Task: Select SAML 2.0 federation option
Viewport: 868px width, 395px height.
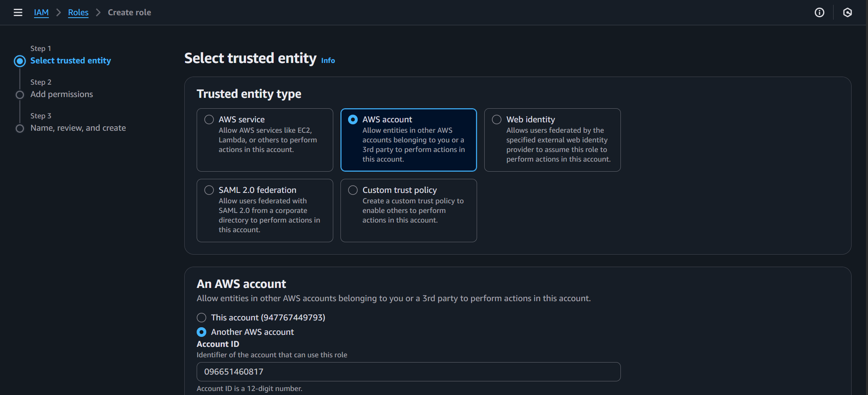Action: tap(209, 190)
